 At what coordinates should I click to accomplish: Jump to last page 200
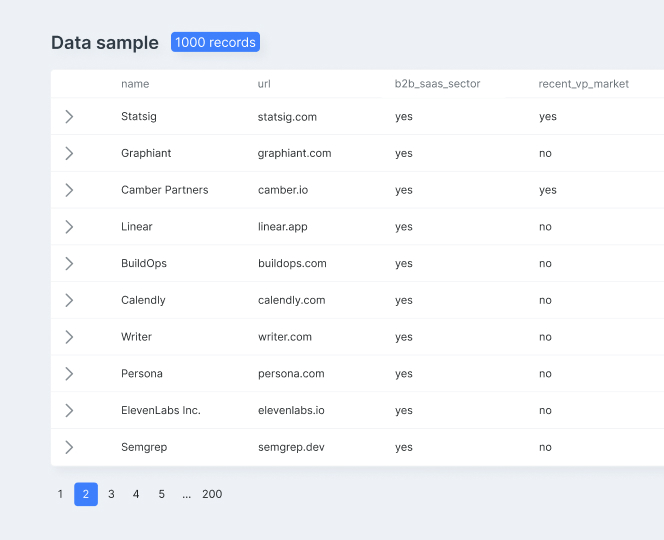212,494
